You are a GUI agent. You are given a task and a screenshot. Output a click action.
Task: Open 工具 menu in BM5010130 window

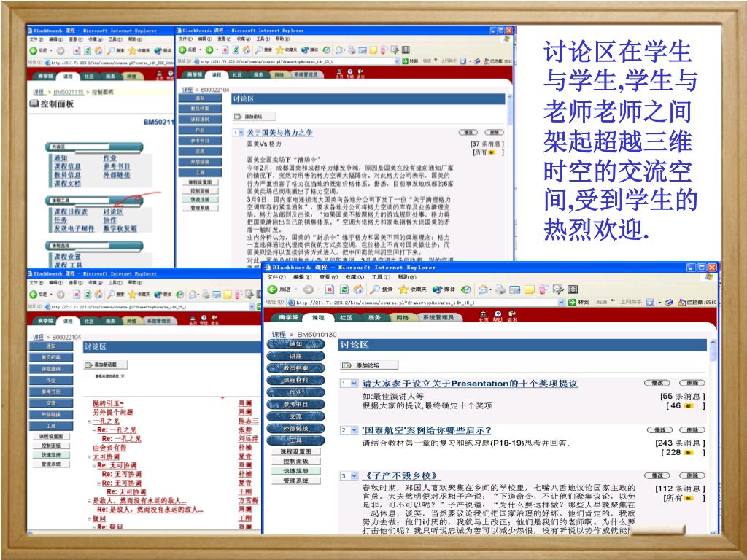coord(381,276)
